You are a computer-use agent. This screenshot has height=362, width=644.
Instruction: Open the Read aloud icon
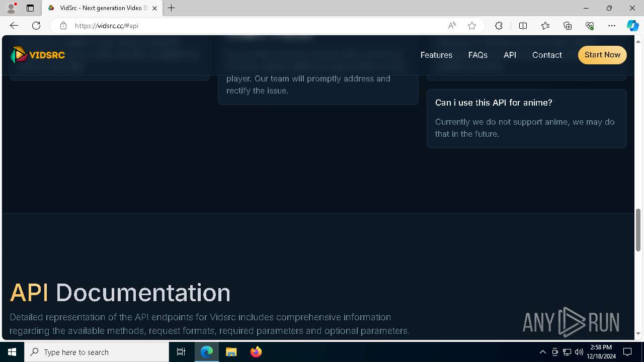click(452, 26)
